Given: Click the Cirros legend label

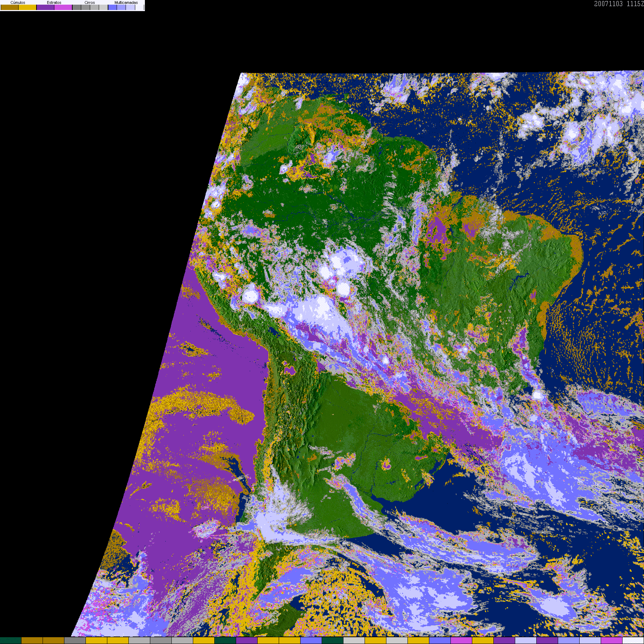Looking at the screenshot, I should pos(89,3).
